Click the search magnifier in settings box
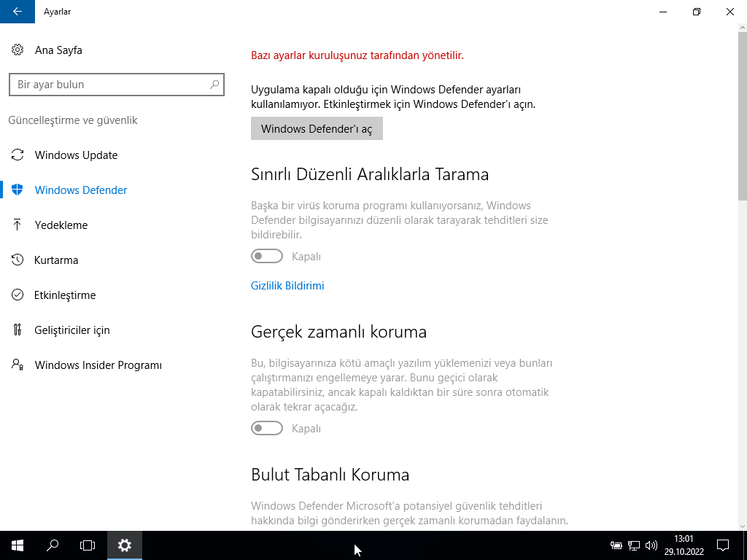This screenshot has height=560, width=747. tap(214, 85)
